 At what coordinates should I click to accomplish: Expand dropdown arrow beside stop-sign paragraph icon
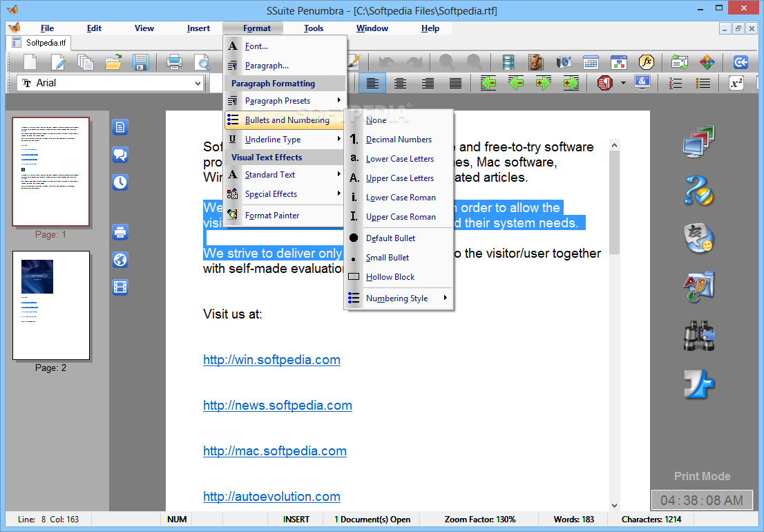coord(623,84)
